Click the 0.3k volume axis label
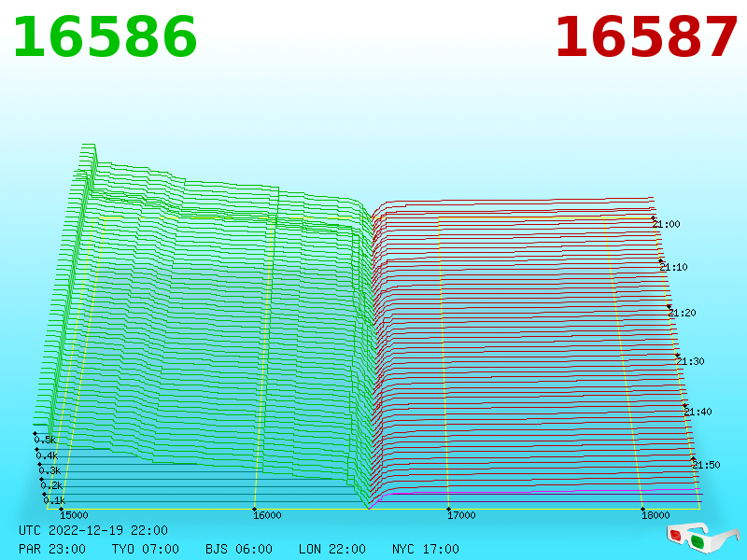The height and width of the screenshot is (560, 747). click(x=50, y=471)
